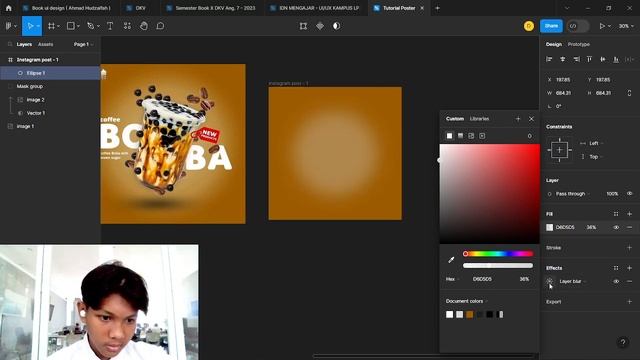Click the Align top icon
640x360 pixels.
(589, 59)
